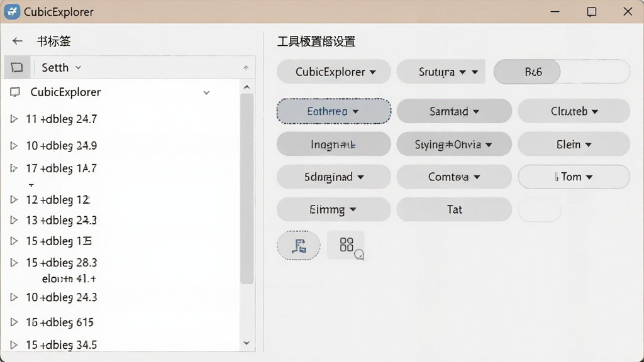The image size is (644, 362).
Task: Open the Eimmg dropdown
Action: click(334, 210)
